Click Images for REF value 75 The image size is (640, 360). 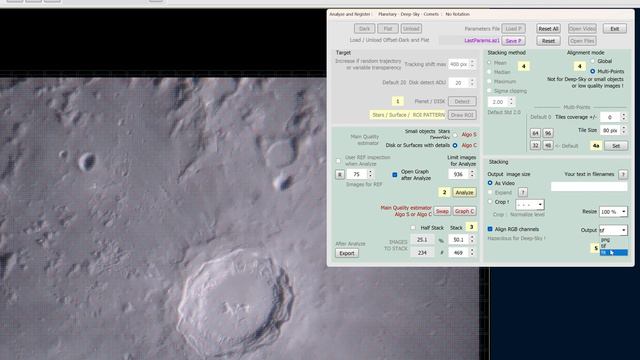[357, 174]
